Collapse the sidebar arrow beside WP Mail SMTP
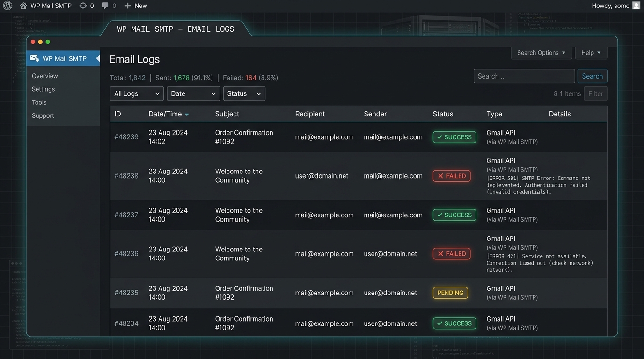644x359 pixels. pos(98,58)
